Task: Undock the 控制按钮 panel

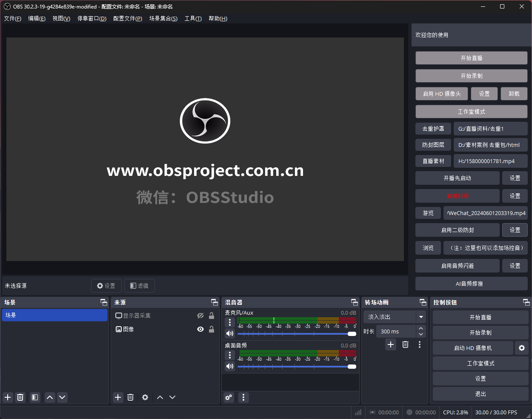Action: point(526,302)
